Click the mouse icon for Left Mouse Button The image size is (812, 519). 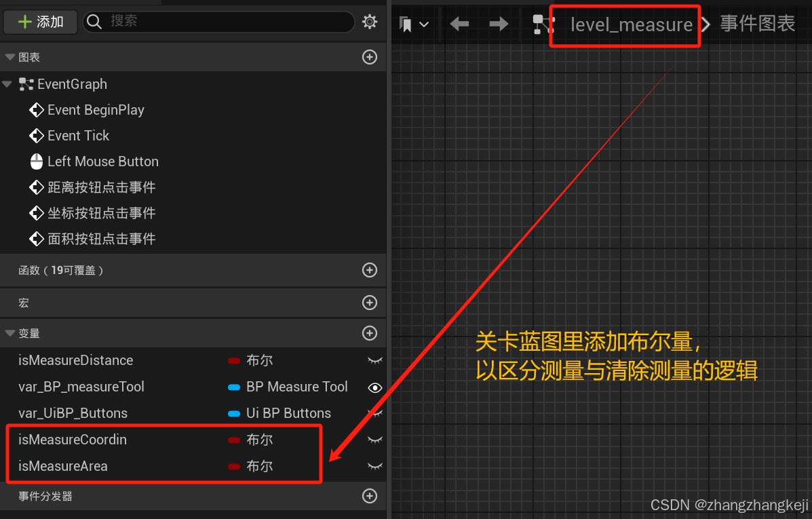coord(36,161)
